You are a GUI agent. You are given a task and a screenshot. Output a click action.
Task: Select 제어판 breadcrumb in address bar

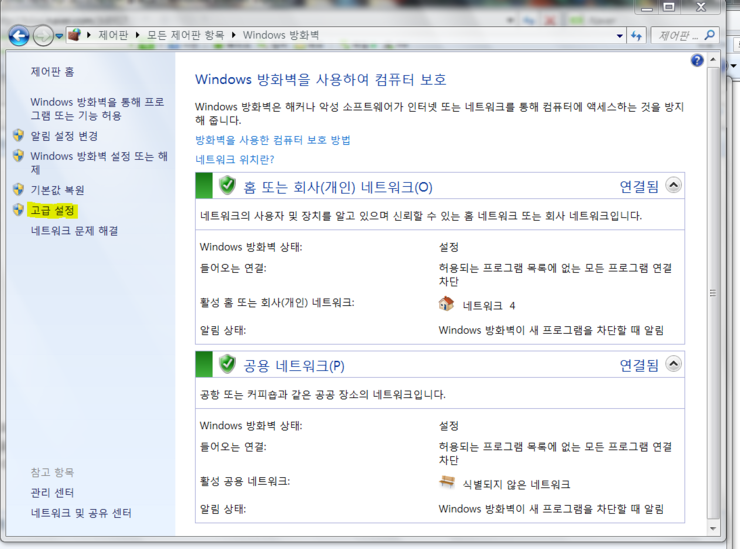(113, 35)
